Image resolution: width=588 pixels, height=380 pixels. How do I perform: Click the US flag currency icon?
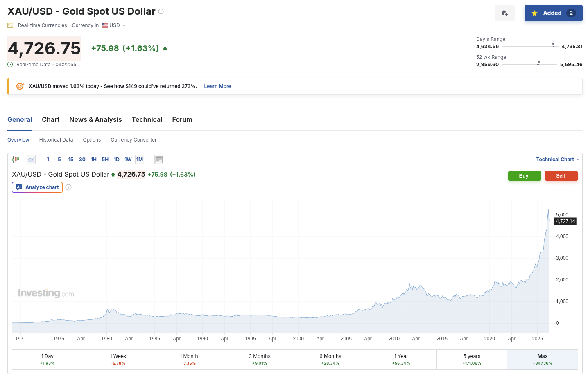(105, 25)
